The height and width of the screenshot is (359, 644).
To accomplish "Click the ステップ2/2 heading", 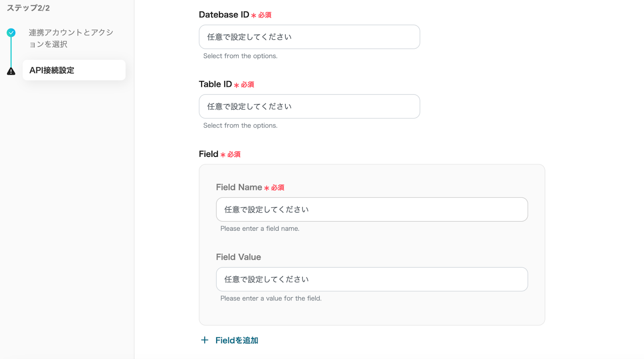I will (x=28, y=8).
